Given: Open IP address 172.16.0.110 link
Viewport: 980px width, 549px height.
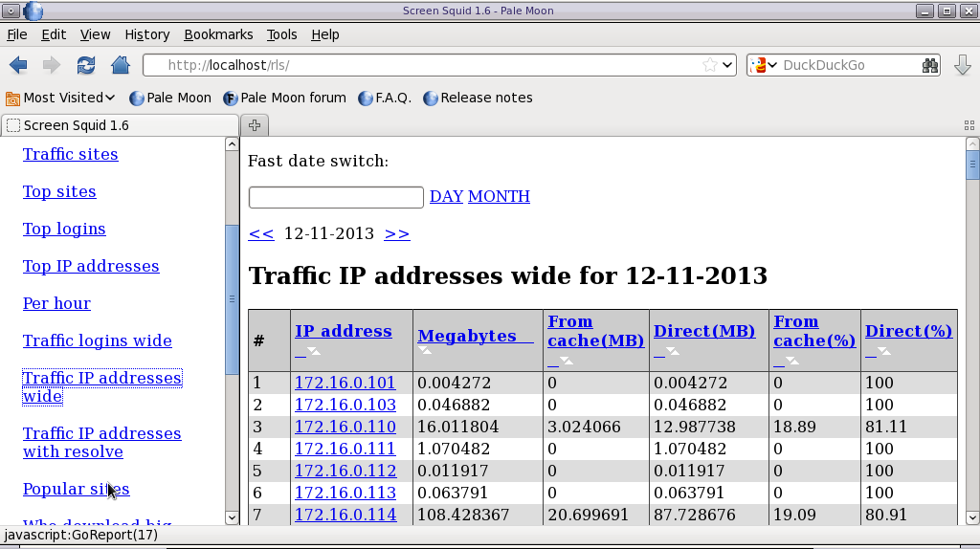Looking at the screenshot, I should point(345,427).
